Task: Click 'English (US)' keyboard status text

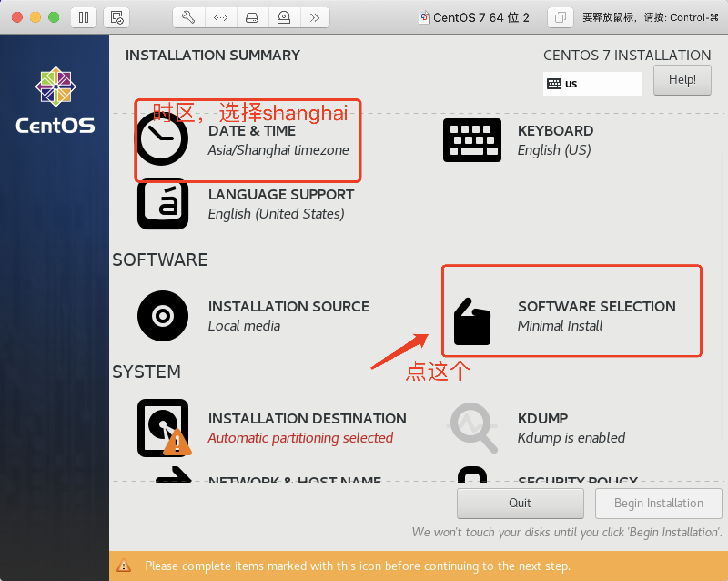Action: [554, 150]
